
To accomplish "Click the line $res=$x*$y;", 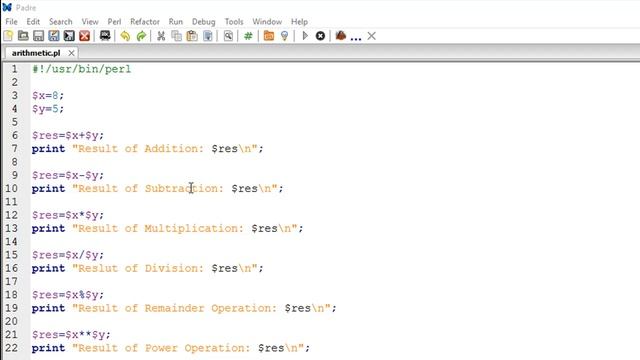I will click(68, 215).
